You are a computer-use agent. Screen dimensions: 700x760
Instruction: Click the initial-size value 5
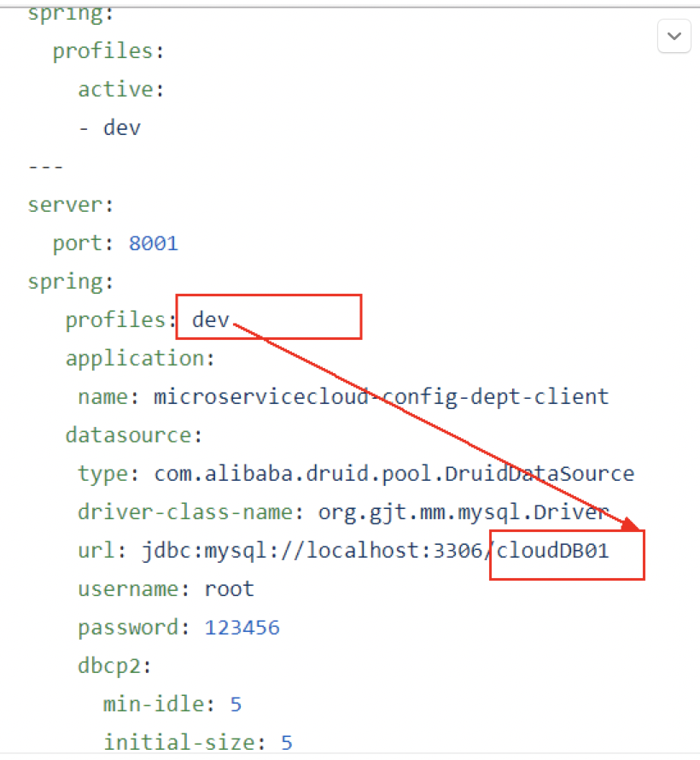[x=287, y=743]
